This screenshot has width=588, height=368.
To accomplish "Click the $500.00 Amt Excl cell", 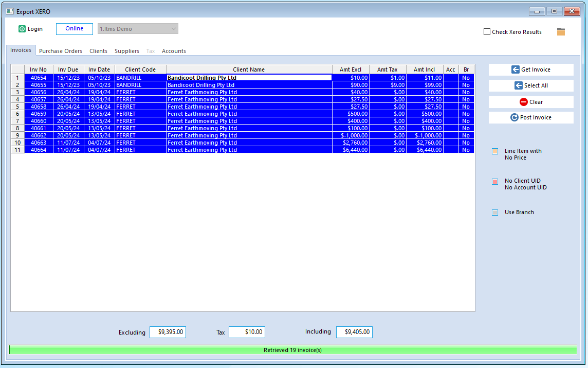I will [x=351, y=114].
